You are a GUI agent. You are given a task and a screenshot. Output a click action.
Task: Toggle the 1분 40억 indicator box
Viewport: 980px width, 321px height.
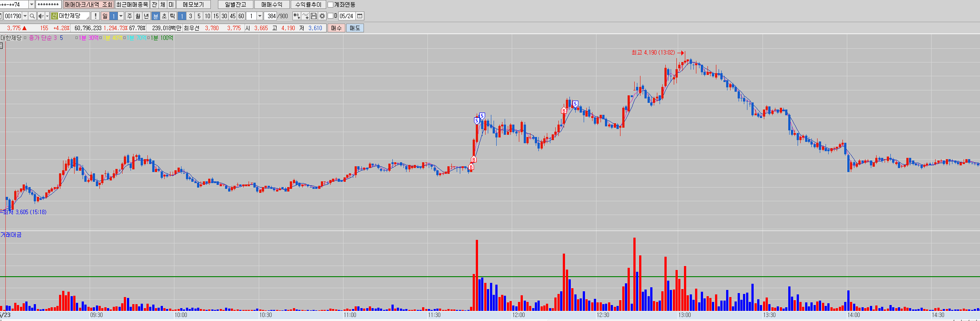tap(101, 38)
